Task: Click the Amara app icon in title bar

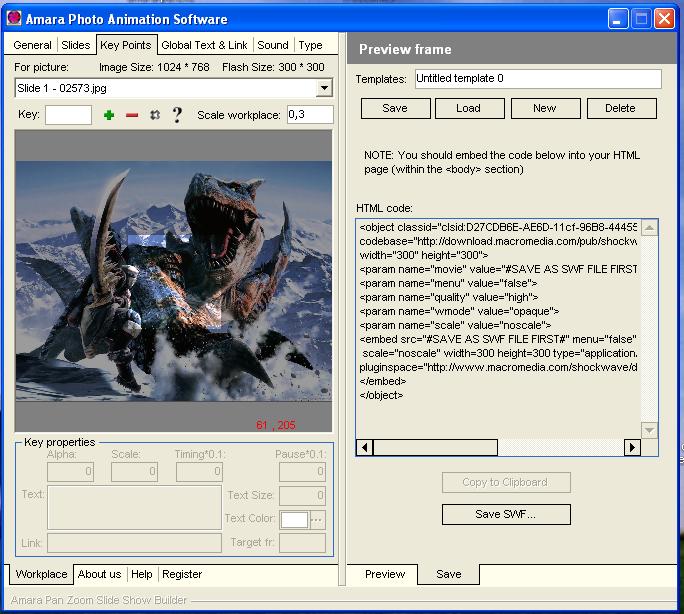Action: (14, 18)
